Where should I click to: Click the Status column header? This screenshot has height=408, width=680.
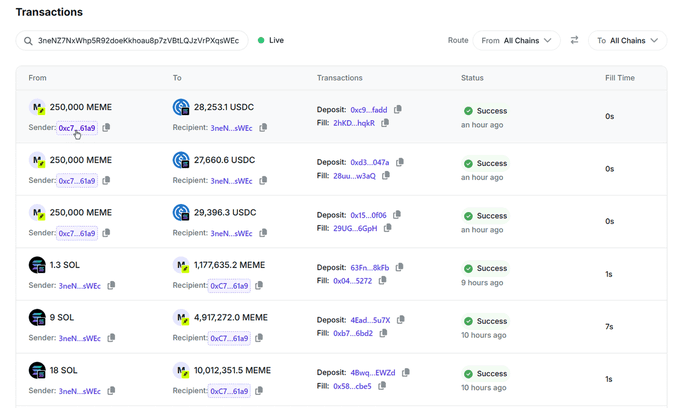pos(472,78)
